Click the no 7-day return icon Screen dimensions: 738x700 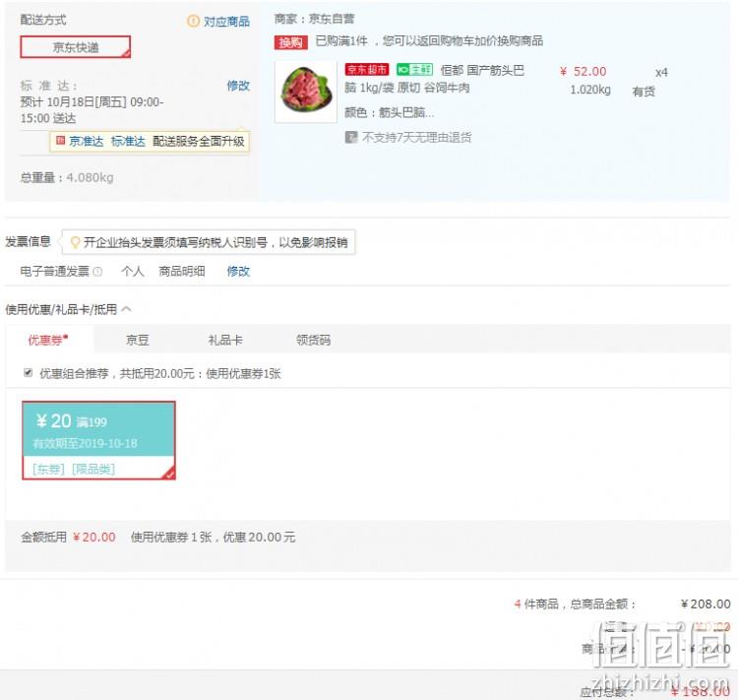point(351,137)
